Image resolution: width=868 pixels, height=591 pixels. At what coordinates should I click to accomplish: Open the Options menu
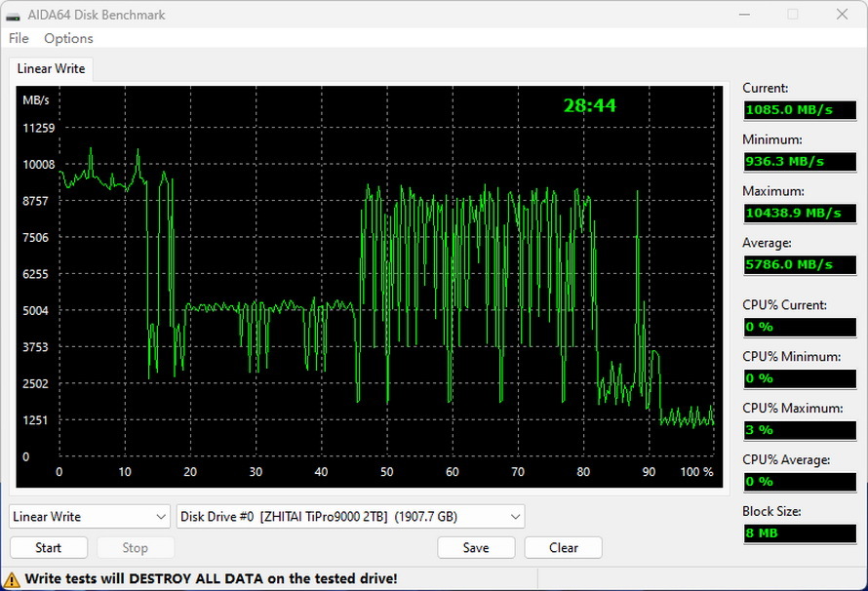click(x=68, y=38)
